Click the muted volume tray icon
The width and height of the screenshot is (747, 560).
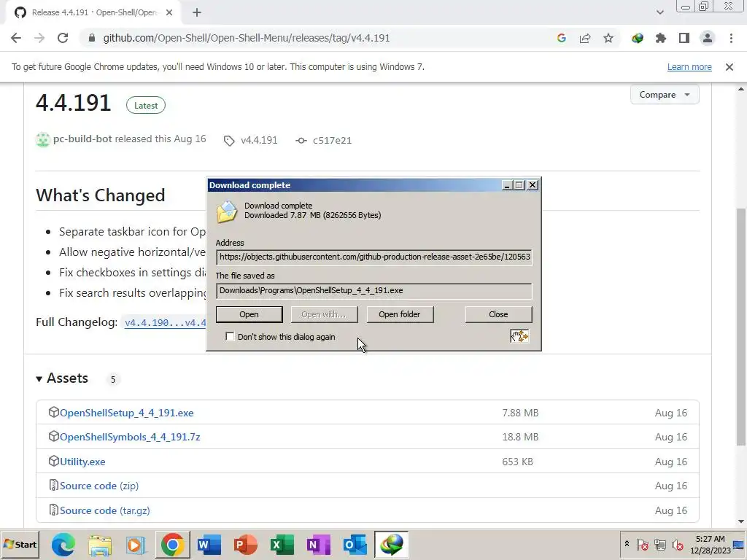[x=677, y=544]
